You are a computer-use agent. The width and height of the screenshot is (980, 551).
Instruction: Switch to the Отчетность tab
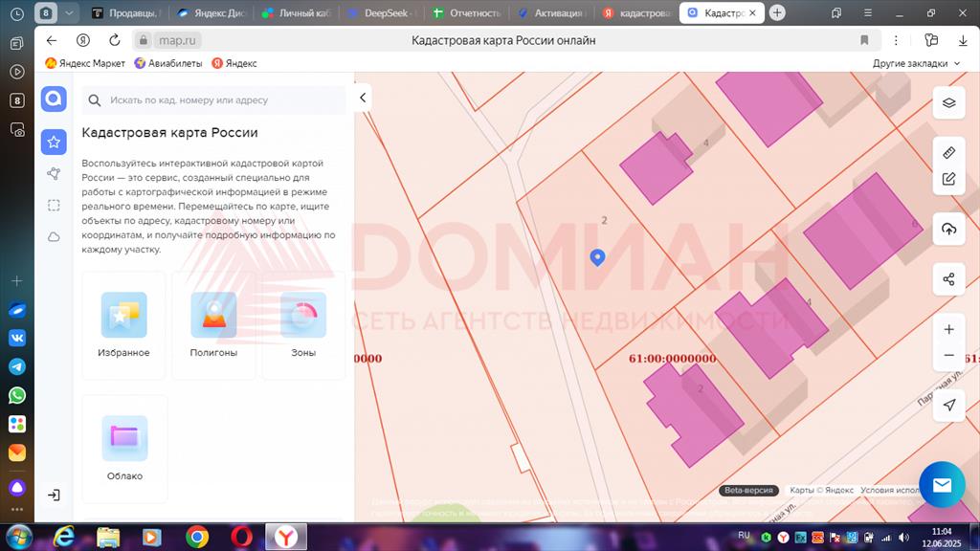466,13
